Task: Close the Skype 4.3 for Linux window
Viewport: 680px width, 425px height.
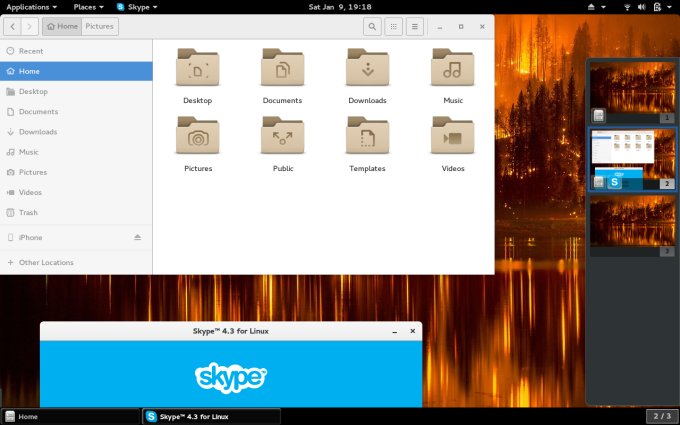Action: [x=412, y=331]
